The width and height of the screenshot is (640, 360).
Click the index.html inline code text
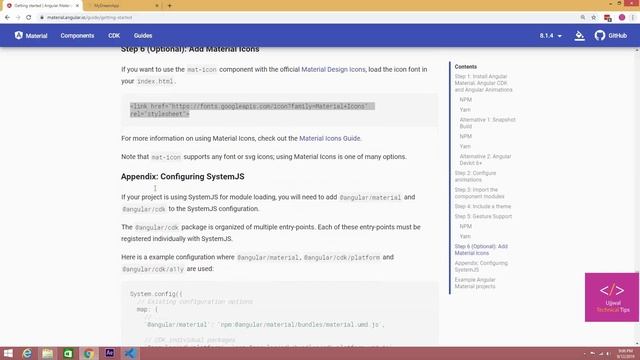point(155,81)
